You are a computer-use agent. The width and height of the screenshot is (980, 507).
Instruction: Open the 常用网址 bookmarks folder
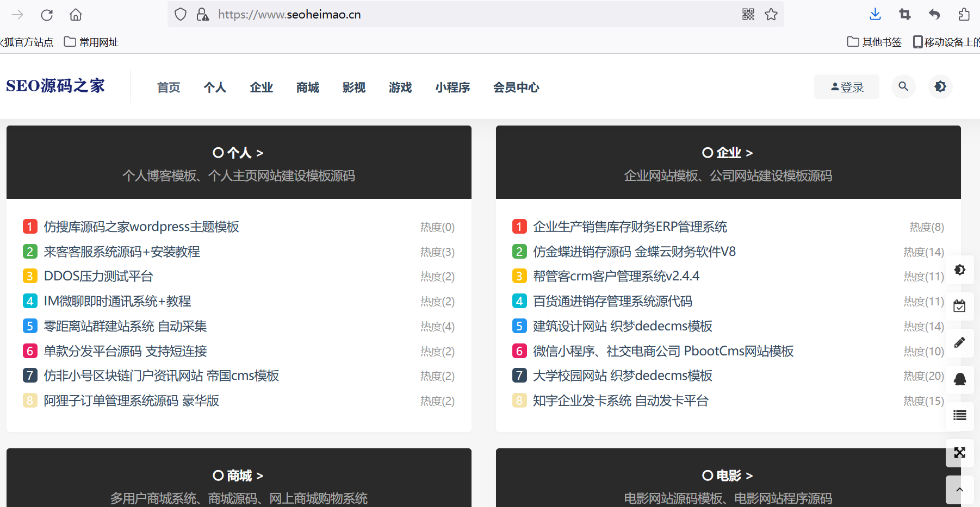[x=91, y=42]
